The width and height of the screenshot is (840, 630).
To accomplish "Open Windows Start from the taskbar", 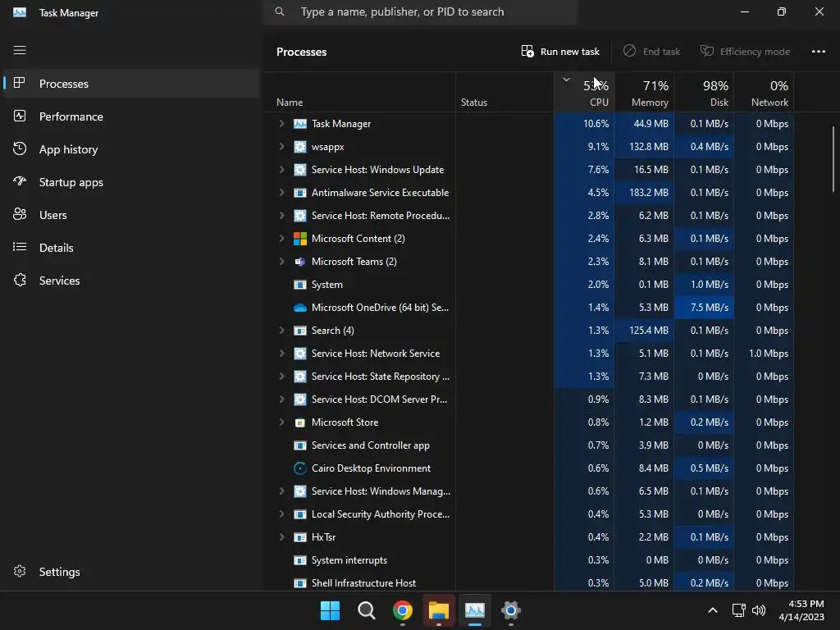I will click(330, 610).
